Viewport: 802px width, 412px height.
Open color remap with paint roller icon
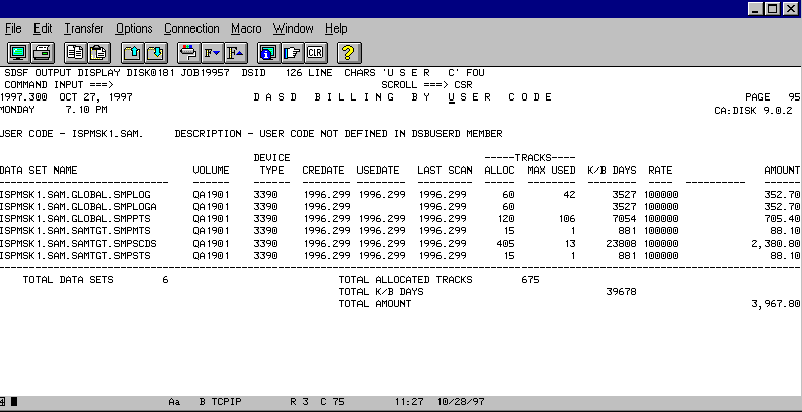click(x=188, y=53)
